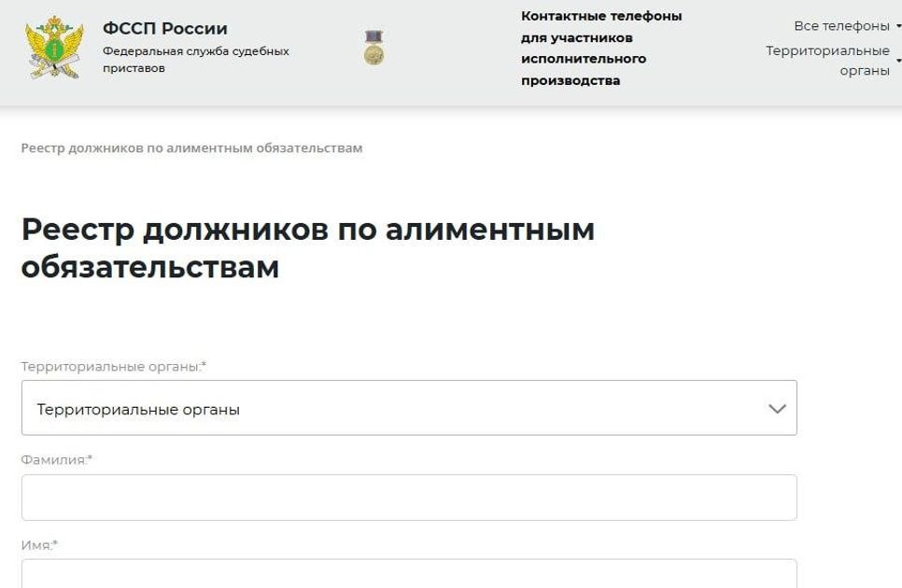Viewport: 902px width, 588px height.
Task: Focus the 'Фамилия' input field
Action: pos(409,497)
